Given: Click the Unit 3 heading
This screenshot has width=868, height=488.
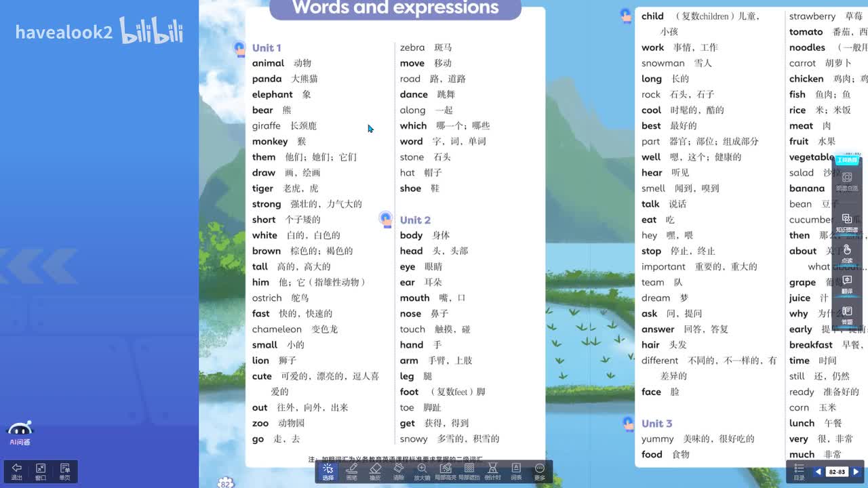Looking at the screenshot, I should coord(657,424).
